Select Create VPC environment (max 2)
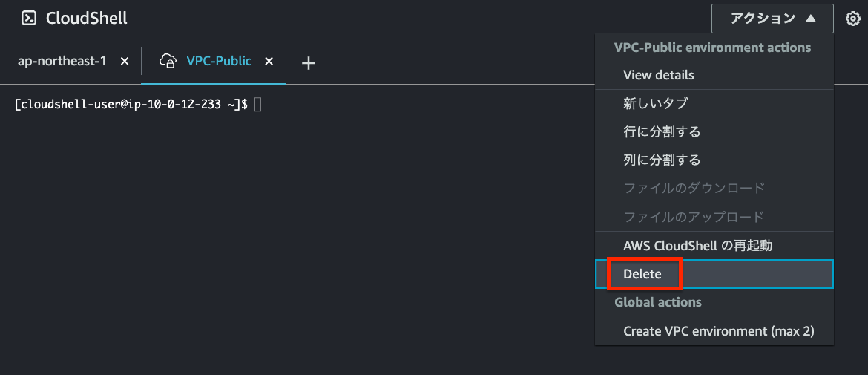The height and width of the screenshot is (375, 868). coord(718,331)
